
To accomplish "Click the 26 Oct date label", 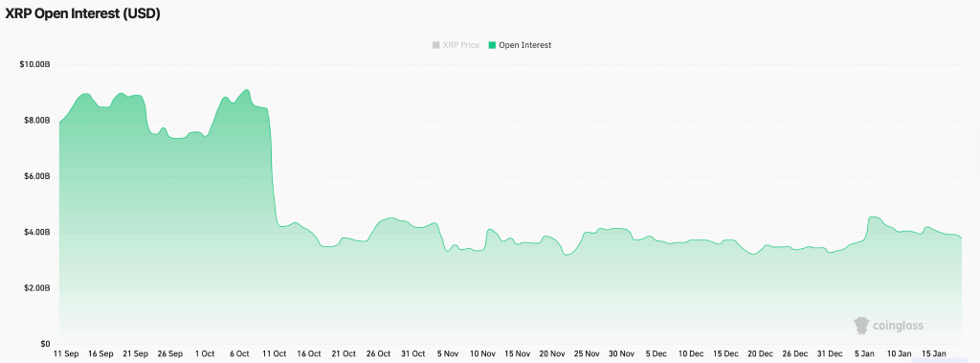I will 379,354.
